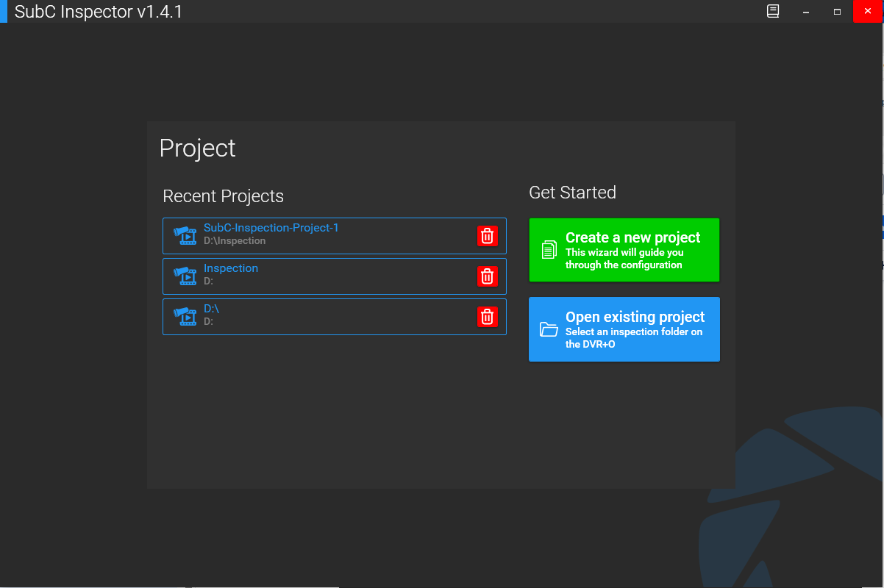Open the manual book icon in title bar
Image resolution: width=884 pixels, height=588 pixels.
point(773,12)
